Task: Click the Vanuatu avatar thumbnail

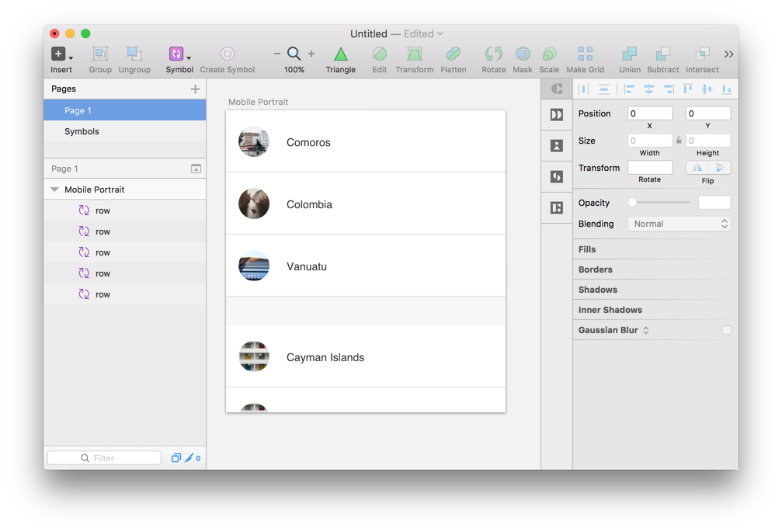Action: [254, 266]
